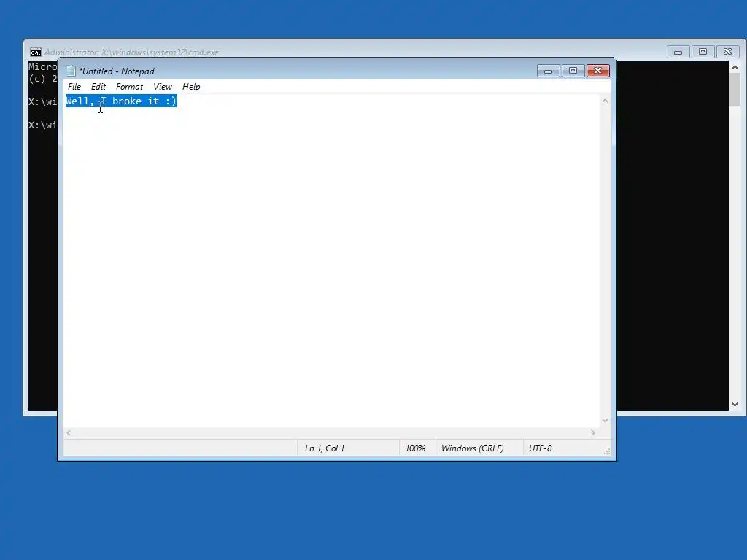Open the View menu in Notepad
The width and height of the screenshot is (747, 560).
tap(163, 87)
